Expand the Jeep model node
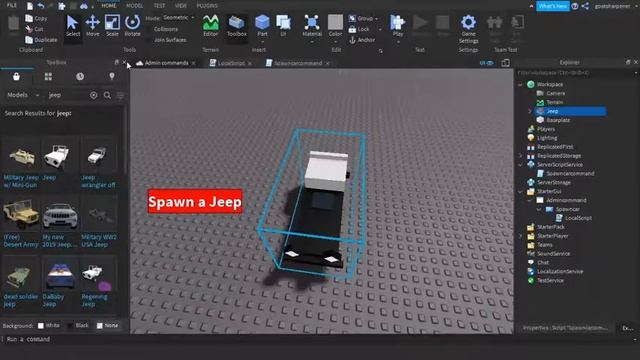Viewport: 640px width, 360px height. (x=530, y=111)
